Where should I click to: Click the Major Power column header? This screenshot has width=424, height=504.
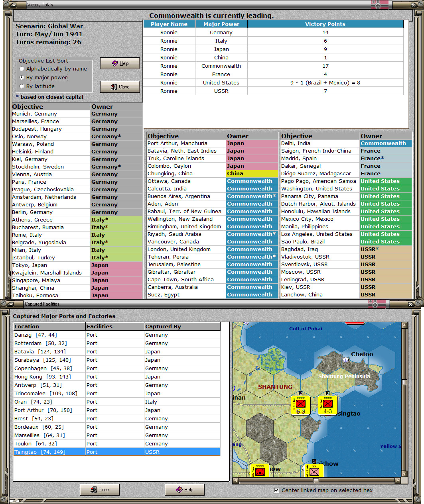point(221,24)
